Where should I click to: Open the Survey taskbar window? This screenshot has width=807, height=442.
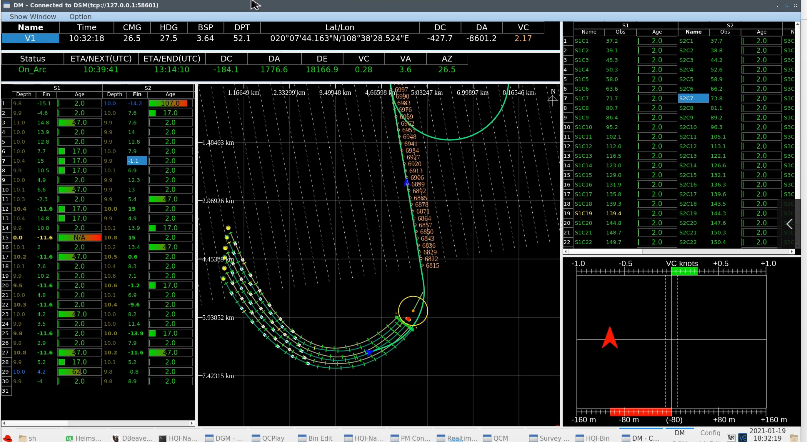pos(550,437)
